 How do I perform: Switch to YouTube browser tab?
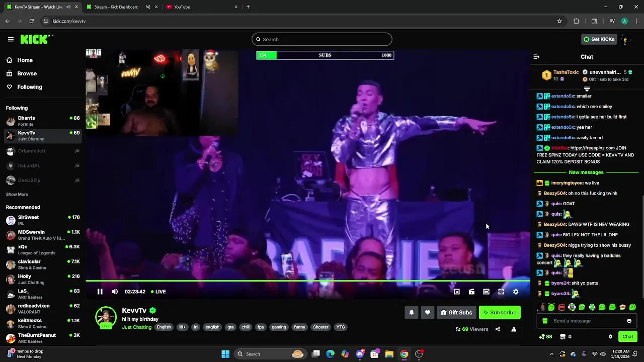201,7
